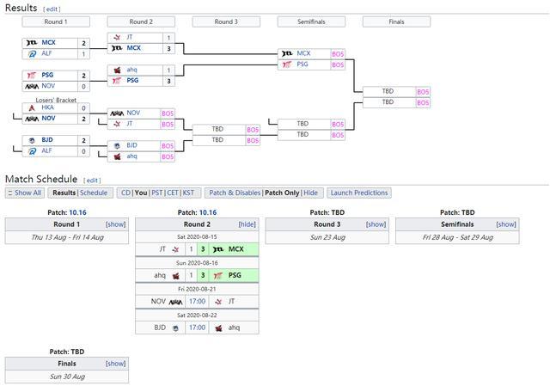550x392 pixels.
Task: Click MCX logo in Semifinals bracket
Action: tap(287, 53)
